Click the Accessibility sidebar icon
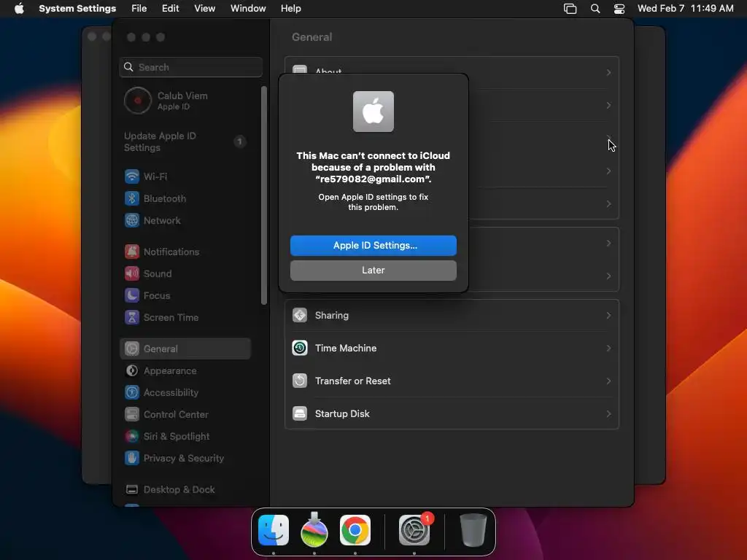 tap(132, 392)
